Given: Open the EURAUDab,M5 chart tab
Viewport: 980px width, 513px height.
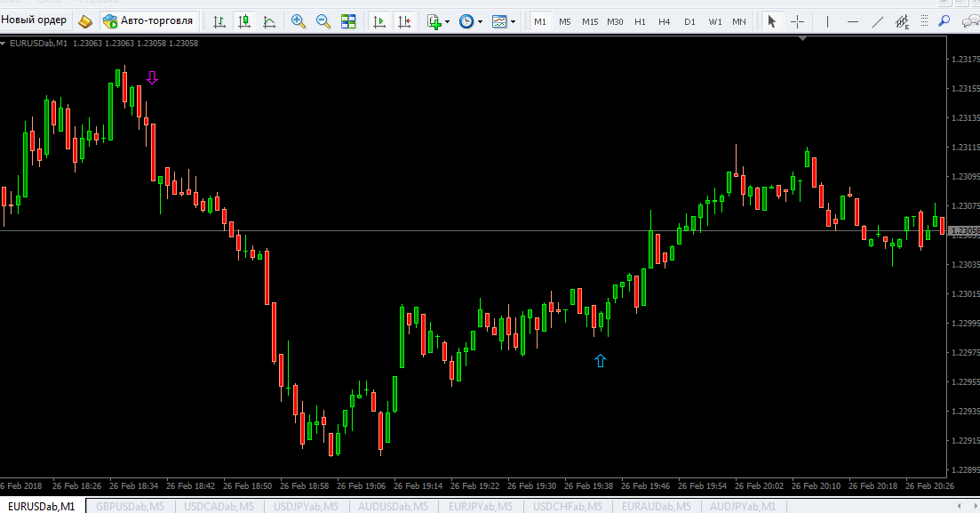Looking at the screenshot, I should [657, 506].
